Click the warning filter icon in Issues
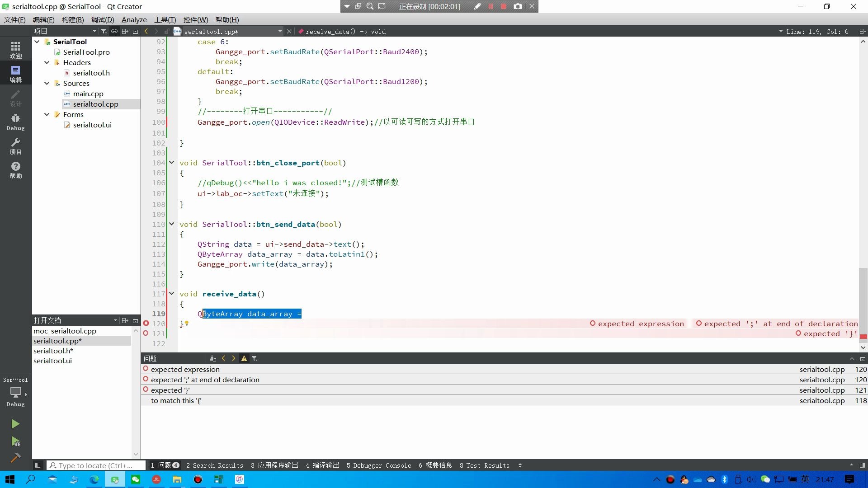Viewport: 868px width, 488px height. coord(244,358)
